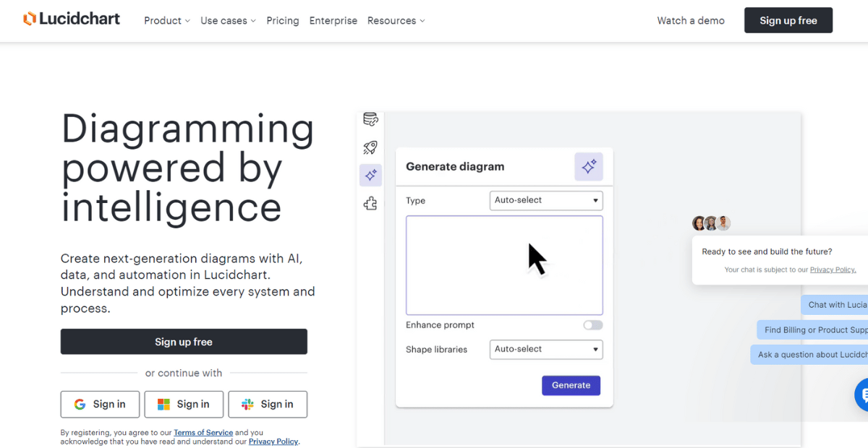Click the Generate button

pos(571,385)
